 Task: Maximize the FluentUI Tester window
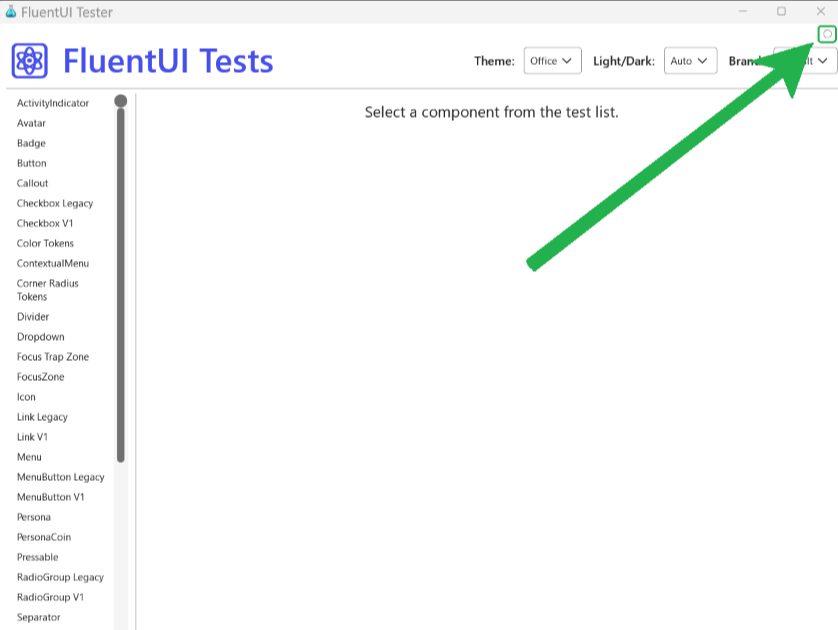coord(781,11)
